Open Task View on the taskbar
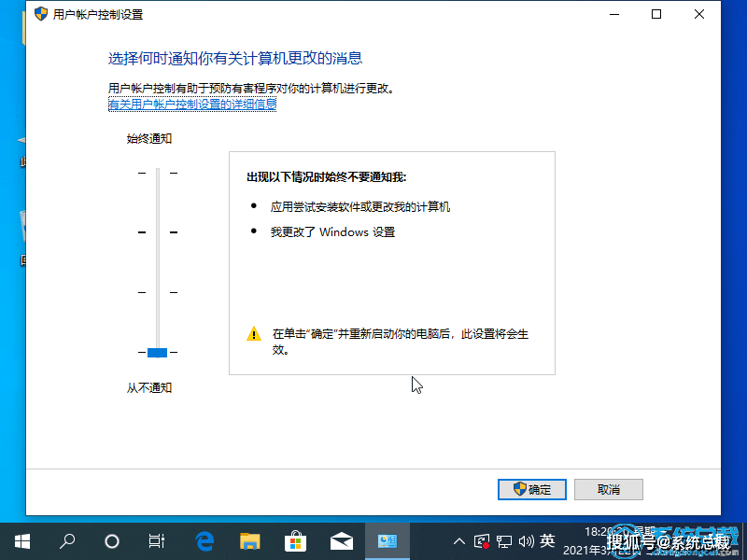This screenshot has width=747, height=560. (x=157, y=541)
